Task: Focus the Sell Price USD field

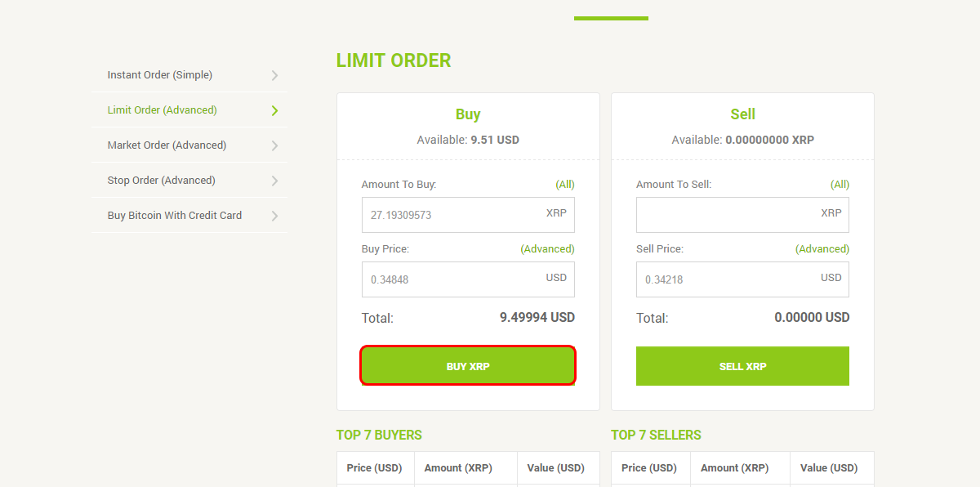Action: pyautogui.click(x=742, y=279)
